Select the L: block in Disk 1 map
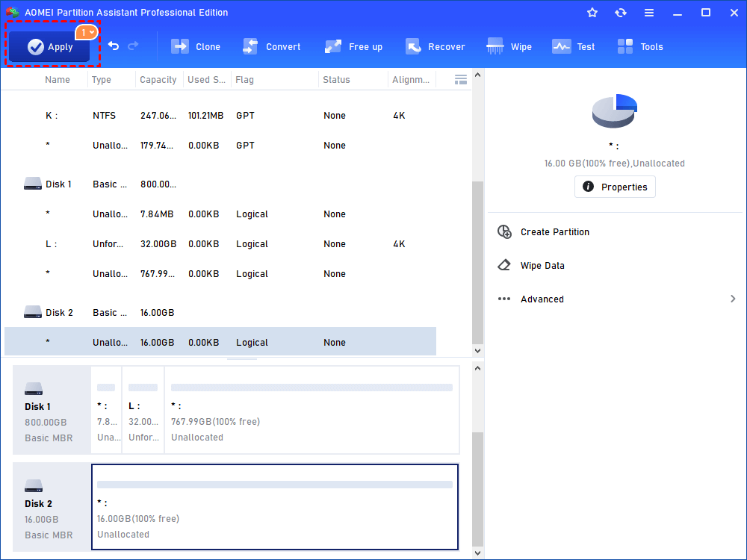Screen dimensions: 747x560 coord(143,410)
